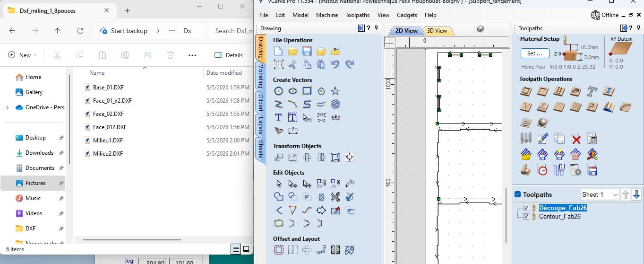Open the Mirror Objects tool
This screenshot has width=644, height=264.
(321, 157)
